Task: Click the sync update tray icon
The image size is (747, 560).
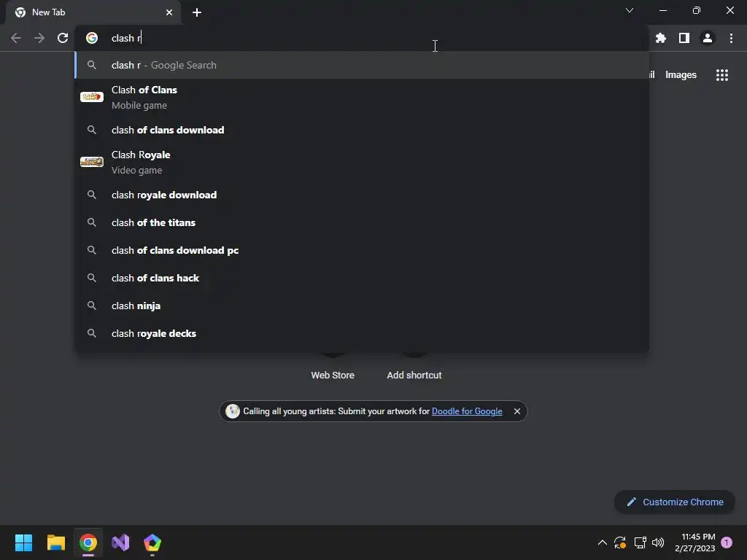Action: [620, 542]
